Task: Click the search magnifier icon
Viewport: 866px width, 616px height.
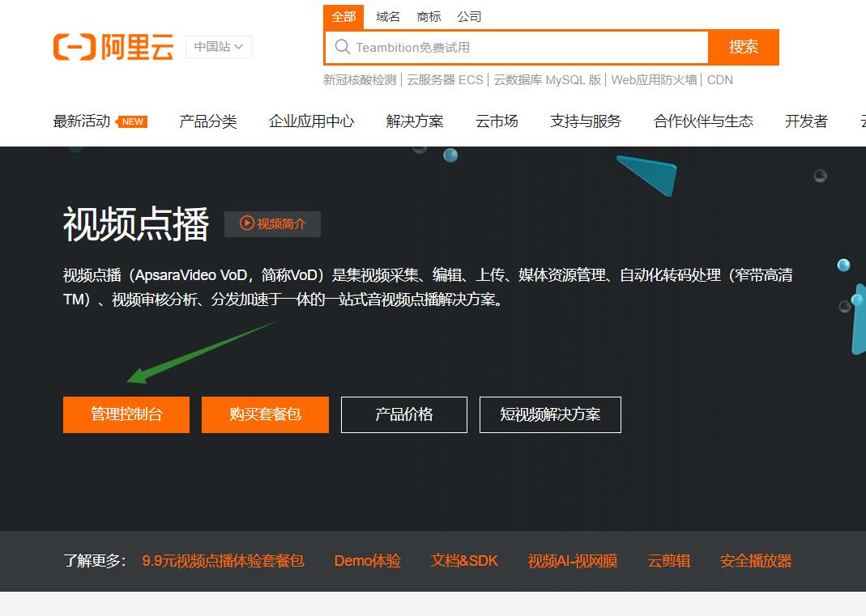Action: point(343,47)
